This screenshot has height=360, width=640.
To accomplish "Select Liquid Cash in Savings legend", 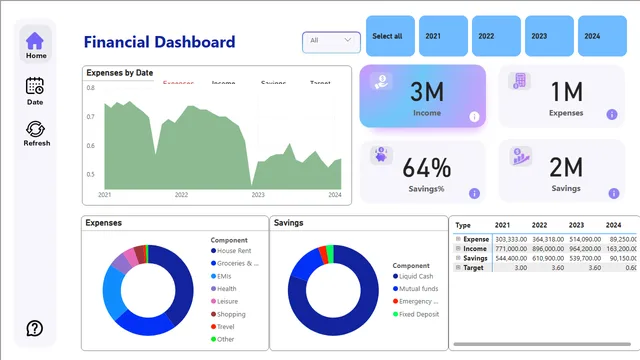I will click(x=413, y=276).
